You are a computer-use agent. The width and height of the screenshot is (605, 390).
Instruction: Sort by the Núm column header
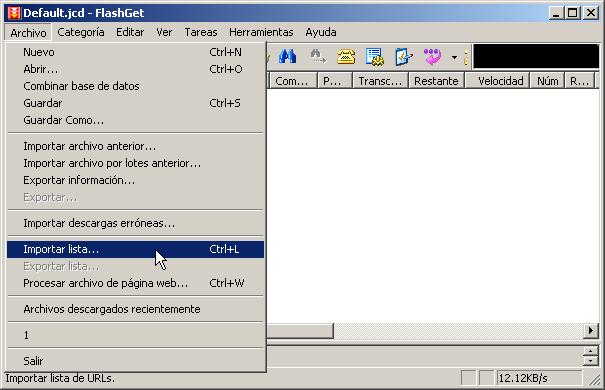pos(548,81)
